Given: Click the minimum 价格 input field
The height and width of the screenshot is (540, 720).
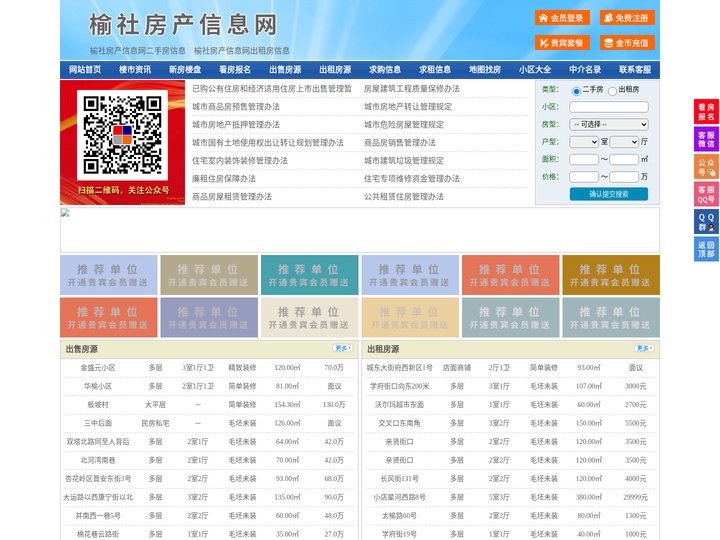Looking at the screenshot, I should pos(584,177).
